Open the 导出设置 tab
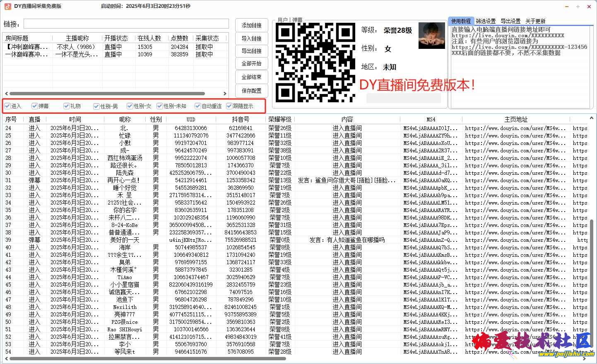The height and width of the screenshot is (364, 597). click(x=510, y=21)
